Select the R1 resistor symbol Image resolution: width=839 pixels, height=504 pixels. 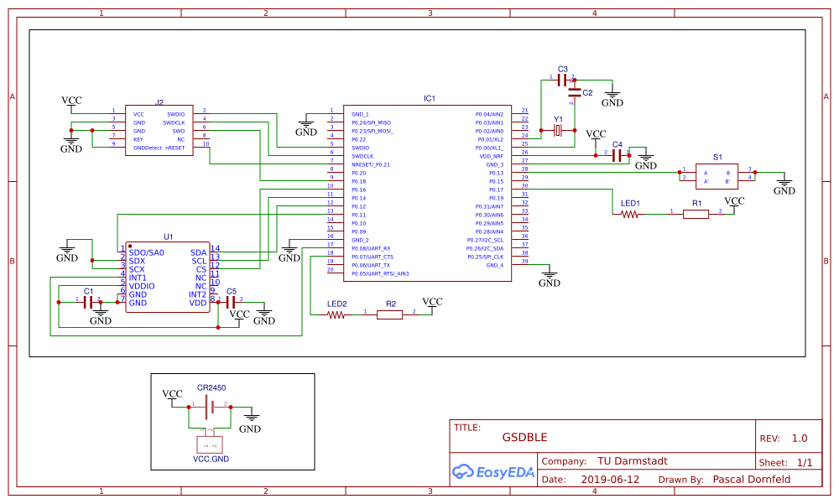696,214
